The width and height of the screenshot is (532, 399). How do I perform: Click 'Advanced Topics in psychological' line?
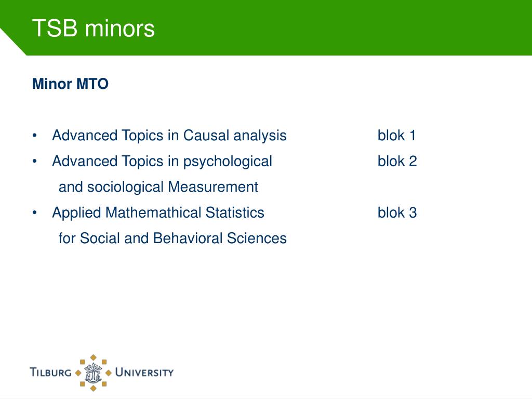tap(162, 162)
